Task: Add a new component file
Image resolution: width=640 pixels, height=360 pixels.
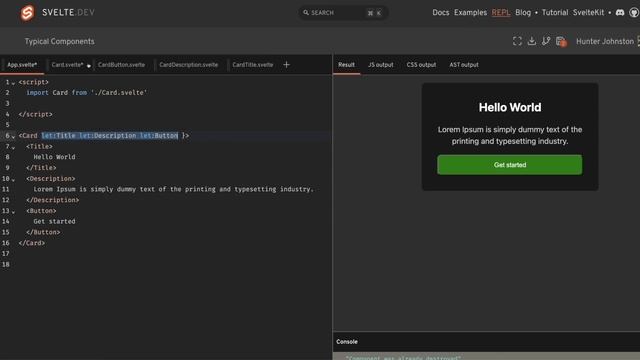Action: pos(287,64)
